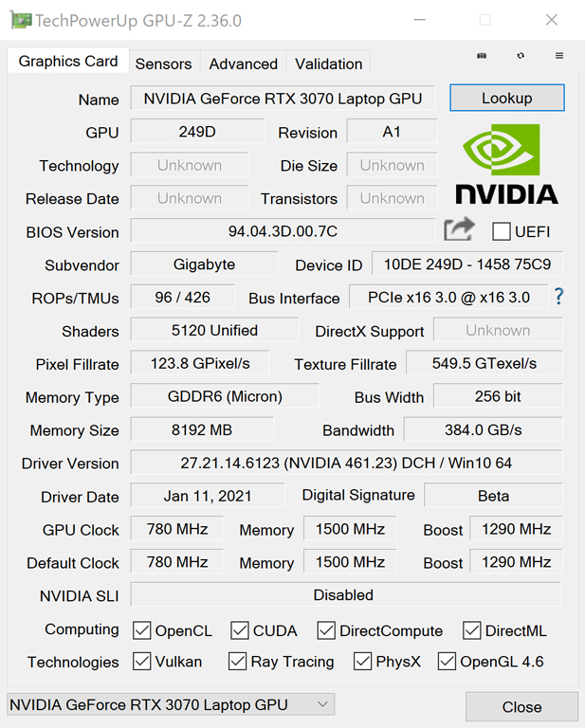
Task: Uncheck the DirectML checkbox
Action: click(472, 630)
